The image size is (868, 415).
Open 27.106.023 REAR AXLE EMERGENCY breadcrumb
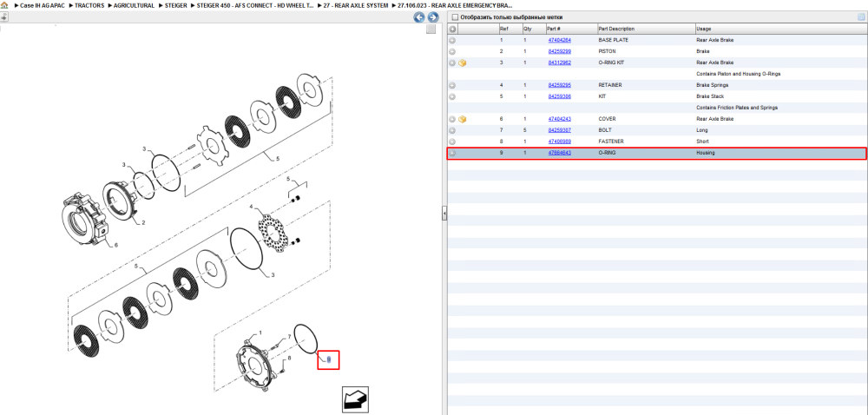[455, 5]
